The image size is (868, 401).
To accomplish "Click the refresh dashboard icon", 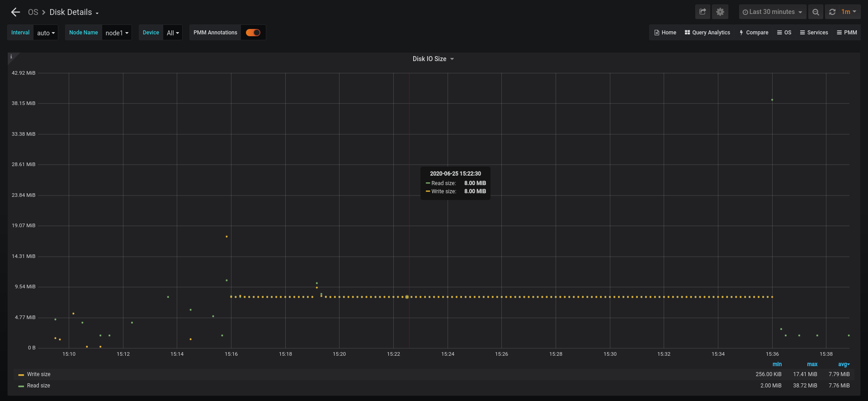I will [832, 12].
